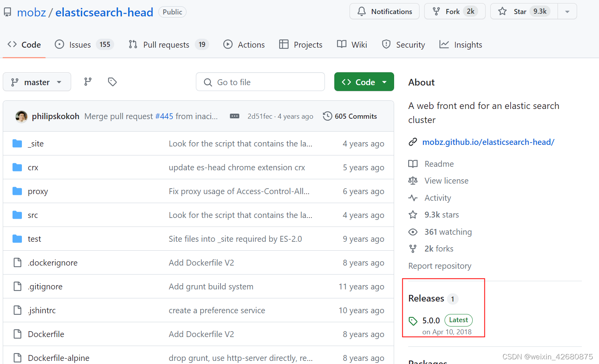Star the repository
Screen dimensions: 599x364
524,11
